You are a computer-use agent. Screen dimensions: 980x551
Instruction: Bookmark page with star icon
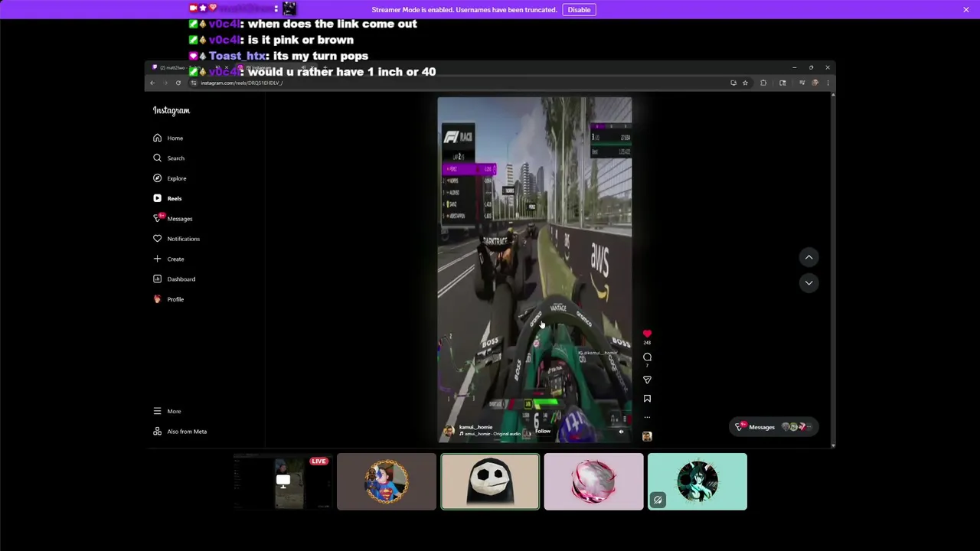pyautogui.click(x=745, y=83)
